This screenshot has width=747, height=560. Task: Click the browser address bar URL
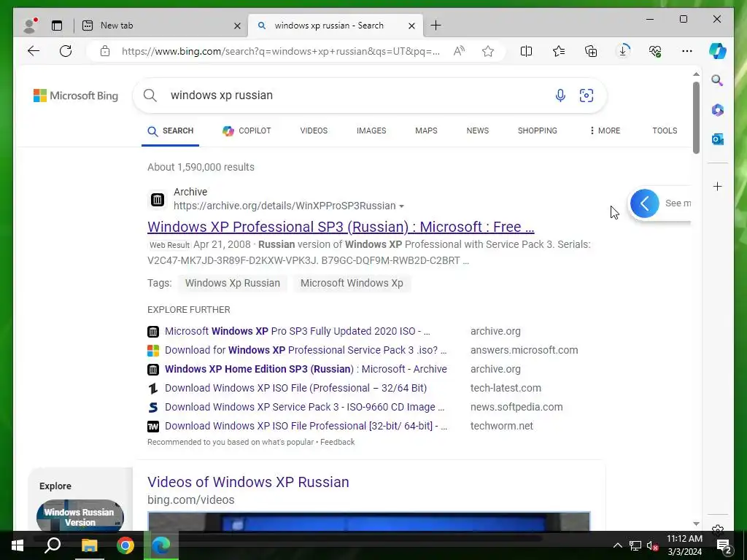281,52
